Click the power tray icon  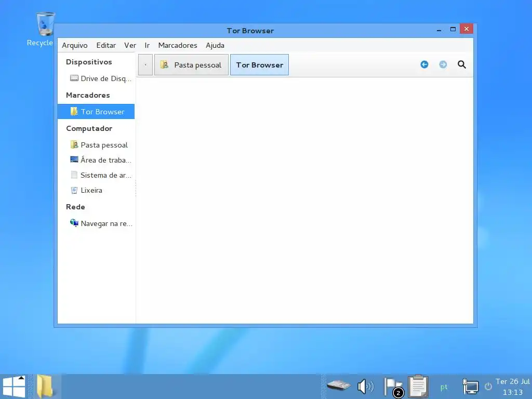pyautogui.click(x=488, y=387)
